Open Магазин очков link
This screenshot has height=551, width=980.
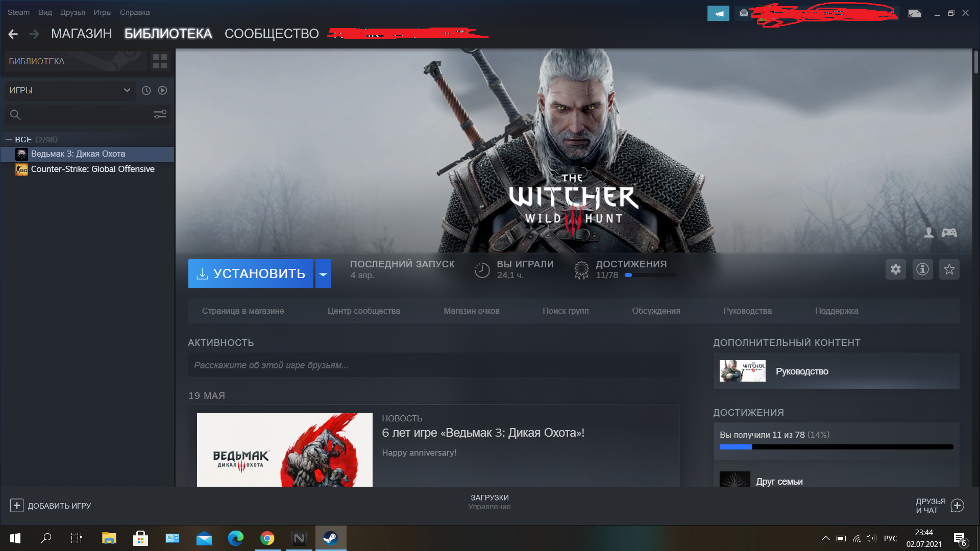pyautogui.click(x=472, y=311)
